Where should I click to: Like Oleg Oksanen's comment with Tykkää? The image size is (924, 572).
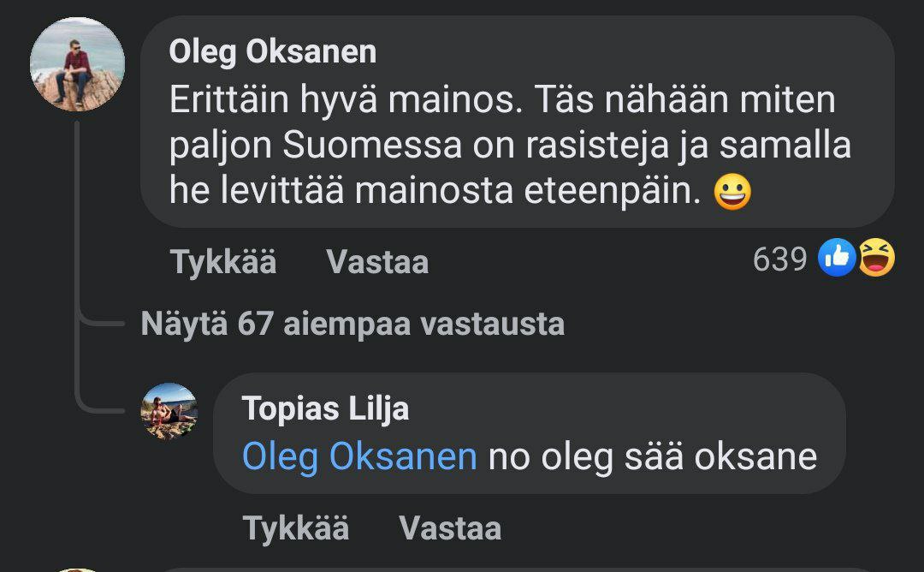coord(223,262)
